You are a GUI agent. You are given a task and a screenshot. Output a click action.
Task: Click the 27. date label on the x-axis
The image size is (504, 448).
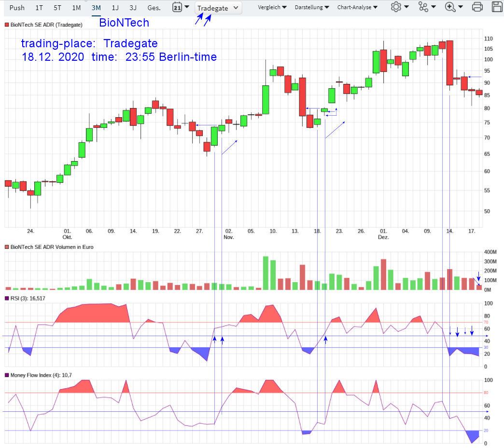tap(199, 231)
